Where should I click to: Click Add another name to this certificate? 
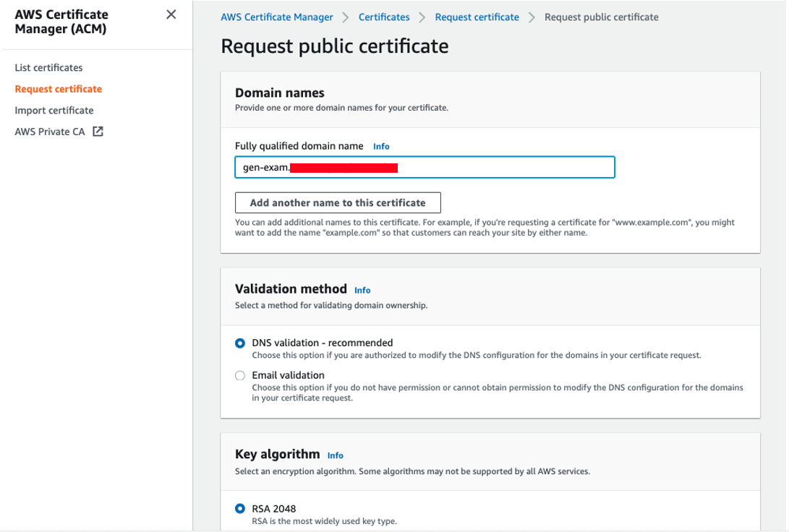coord(338,202)
